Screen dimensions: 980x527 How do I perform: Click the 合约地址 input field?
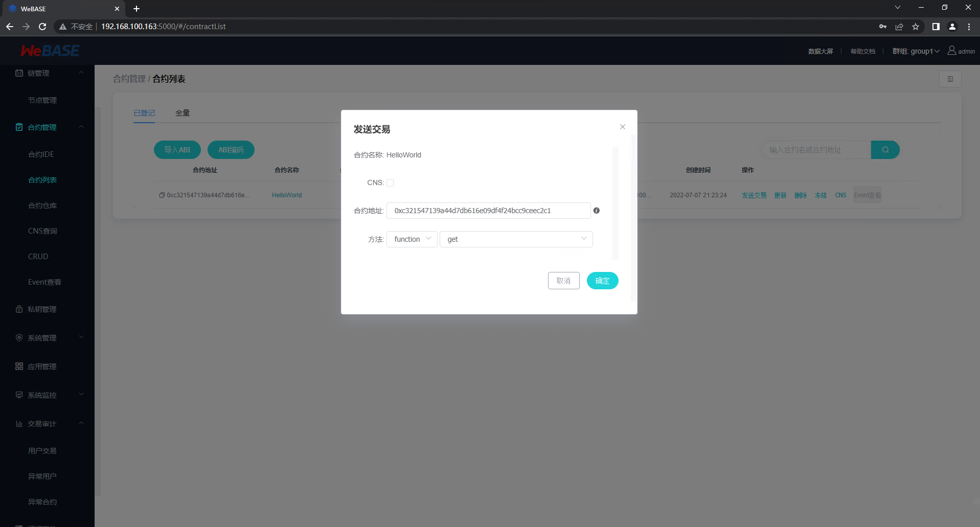point(488,211)
